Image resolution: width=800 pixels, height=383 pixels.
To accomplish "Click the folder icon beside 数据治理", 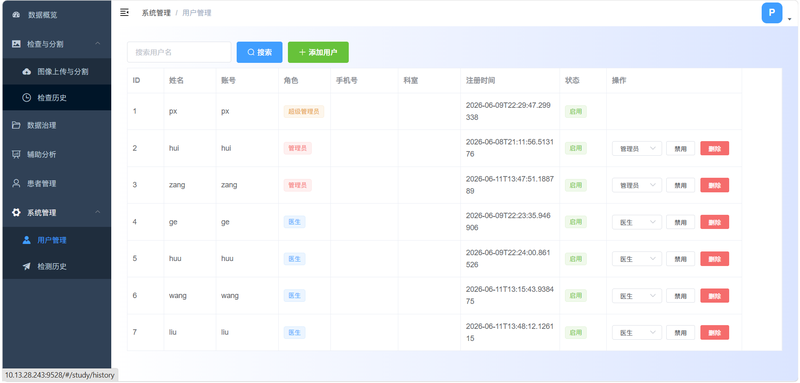I will pos(16,125).
